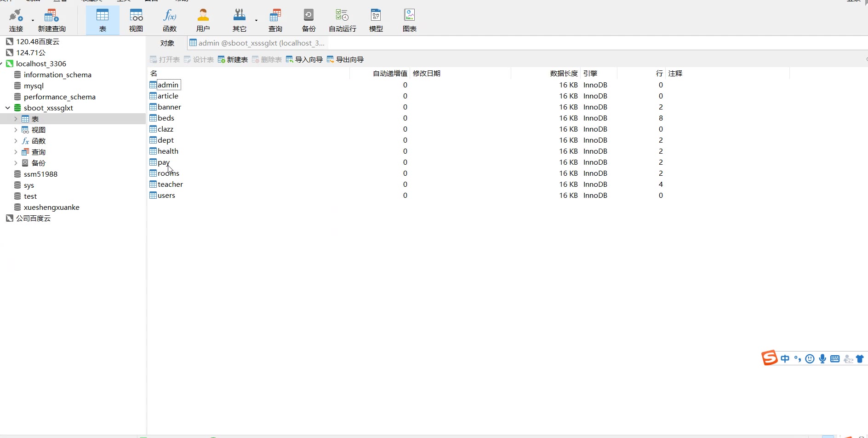This screenshot has height=438, width=868.
Task: Sort by the 数据长度 column header
Action: click(x=546, y=73)
